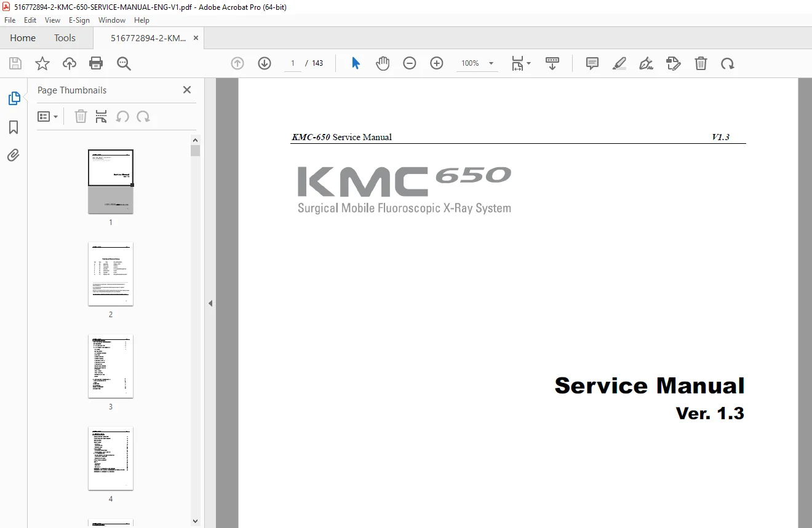812x528 pixels.
Task: Click the read mode keyboard icon
Action: point(552,63)
